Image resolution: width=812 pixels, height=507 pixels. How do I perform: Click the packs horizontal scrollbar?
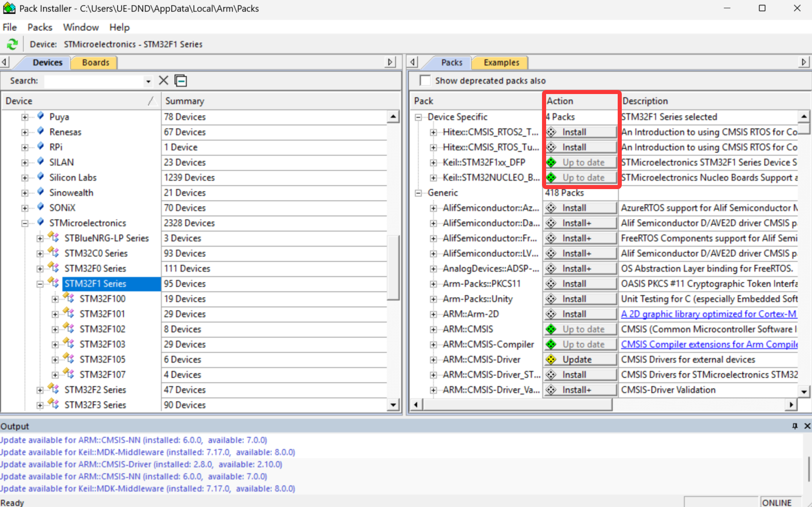click(517, 405)
